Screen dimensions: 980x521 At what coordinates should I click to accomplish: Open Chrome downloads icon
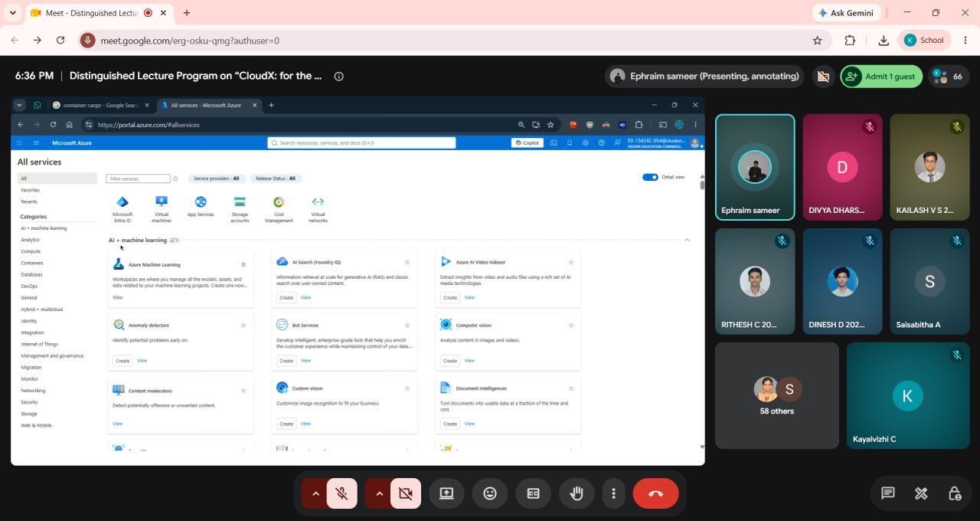884,41
